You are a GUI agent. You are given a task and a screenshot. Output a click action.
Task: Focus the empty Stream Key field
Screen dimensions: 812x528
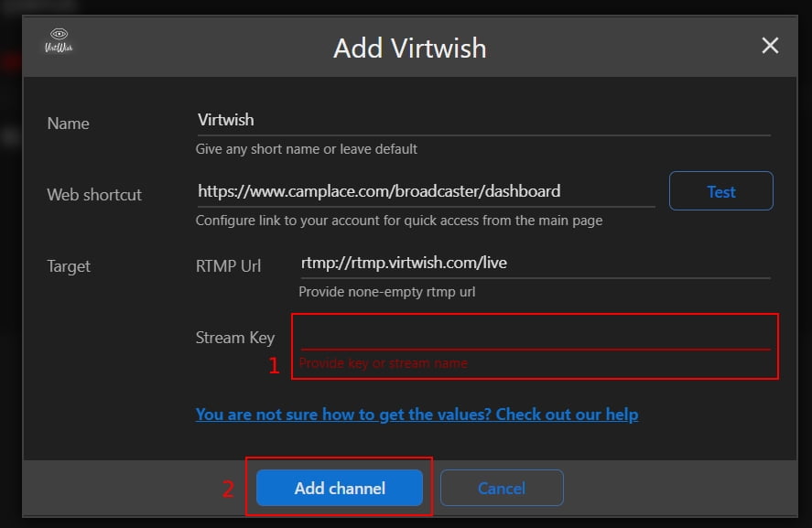536,336
